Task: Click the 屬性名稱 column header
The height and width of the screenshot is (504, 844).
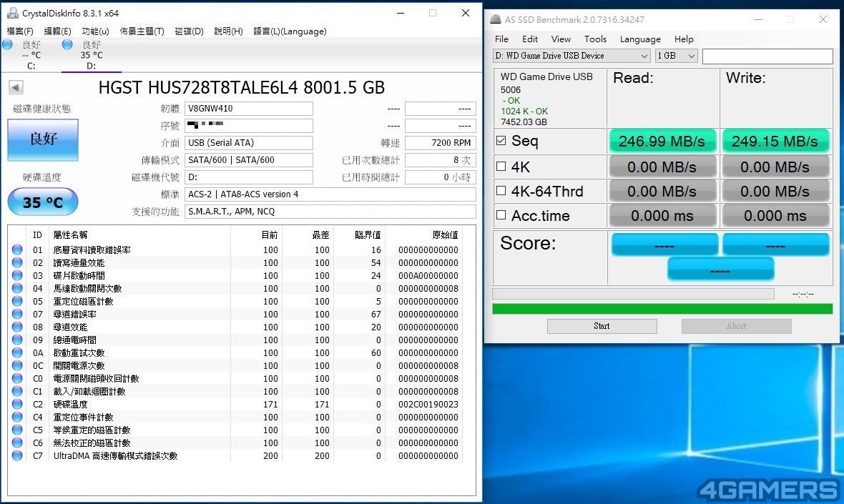Action: [x=70, y=234]
